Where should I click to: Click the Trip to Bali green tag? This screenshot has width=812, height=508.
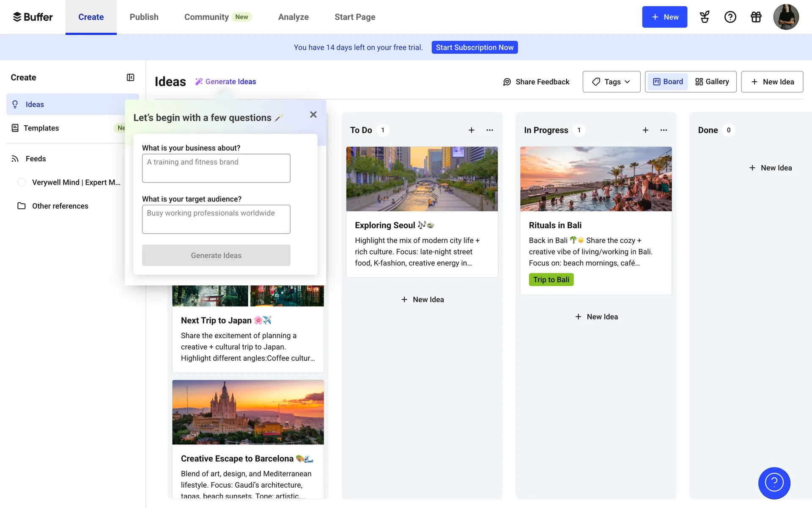click(551, 280)
